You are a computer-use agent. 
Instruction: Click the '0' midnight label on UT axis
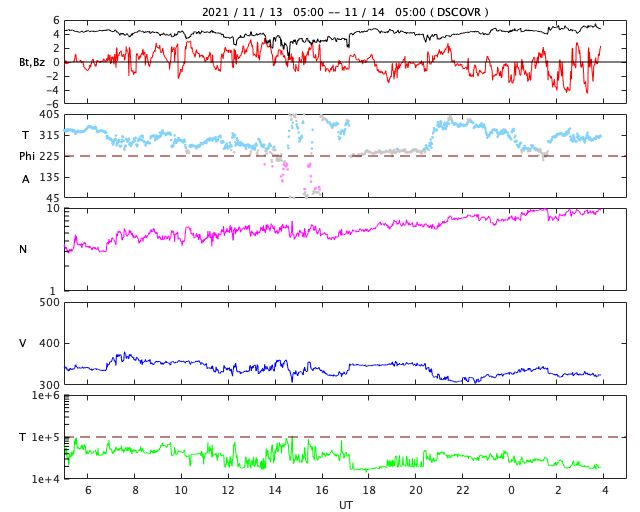tap(511, 490)
